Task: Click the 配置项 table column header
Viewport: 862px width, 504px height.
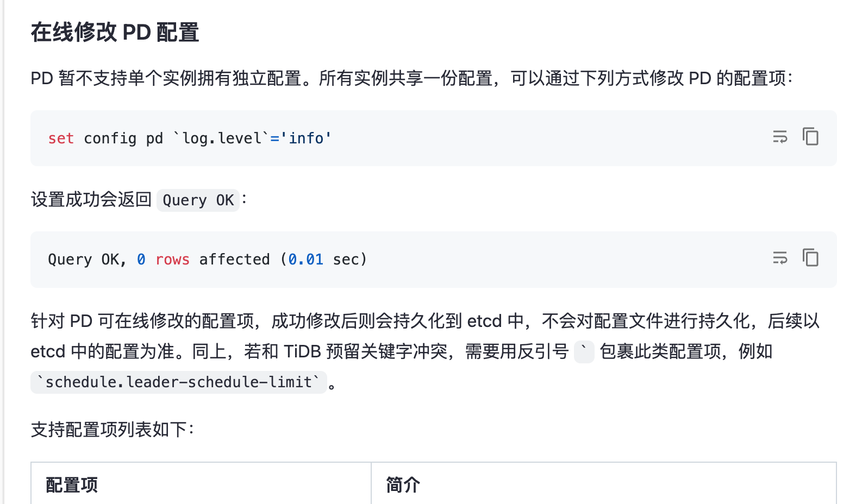Action: tap(72, 484)
